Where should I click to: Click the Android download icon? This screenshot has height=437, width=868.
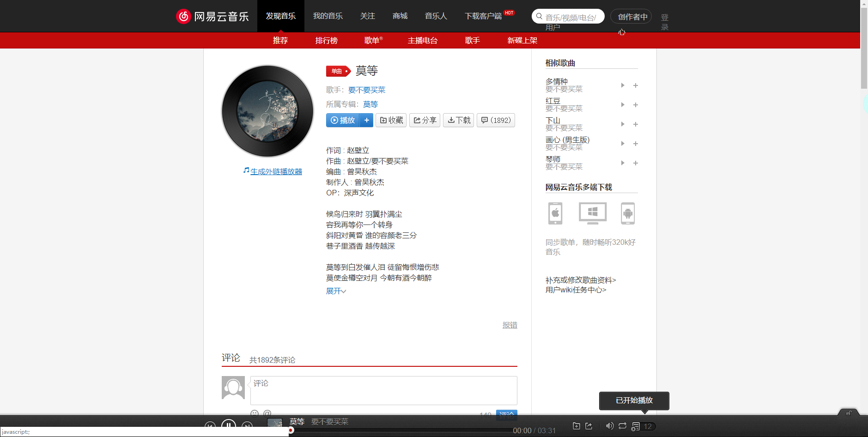[x=628, y=213]
